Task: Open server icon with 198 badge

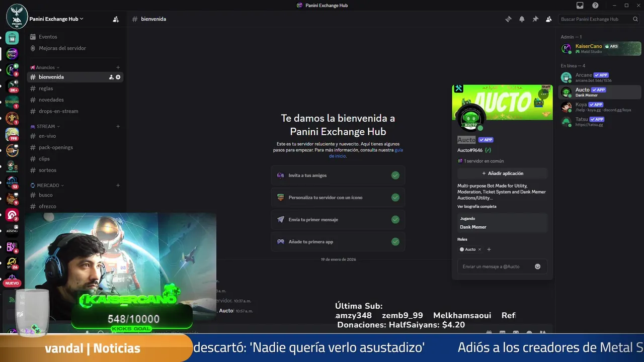Action: tap(12, 134)
